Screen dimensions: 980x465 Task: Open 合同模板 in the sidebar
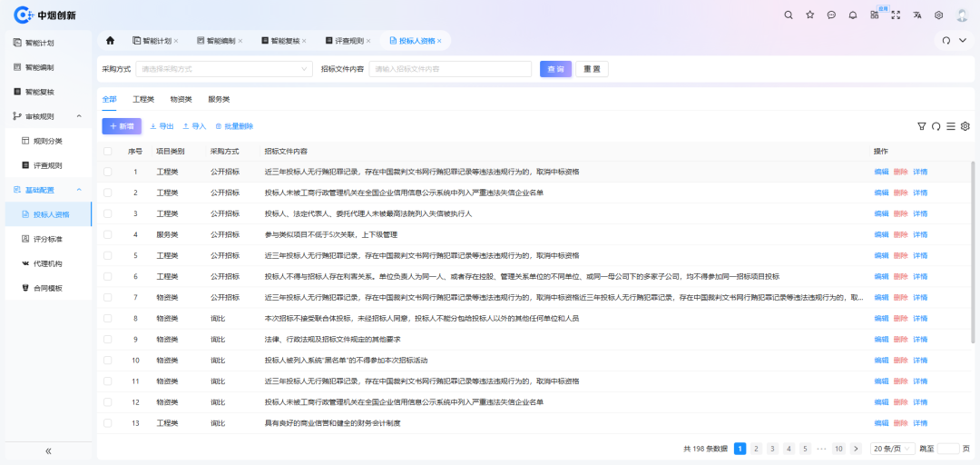point(48,288)
